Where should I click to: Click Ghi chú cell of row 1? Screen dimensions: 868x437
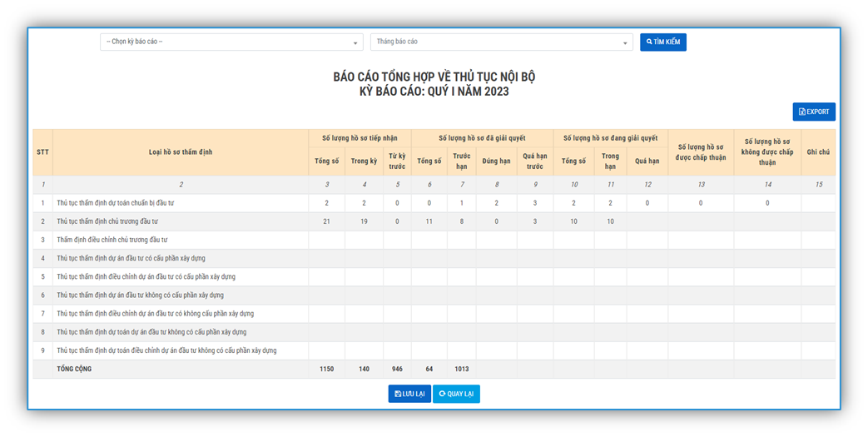(817, 203)
